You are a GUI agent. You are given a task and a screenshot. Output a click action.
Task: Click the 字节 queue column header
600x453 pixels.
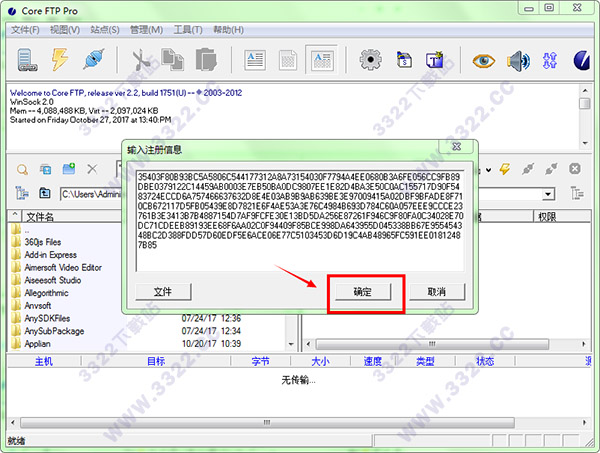tap(261, 361)
